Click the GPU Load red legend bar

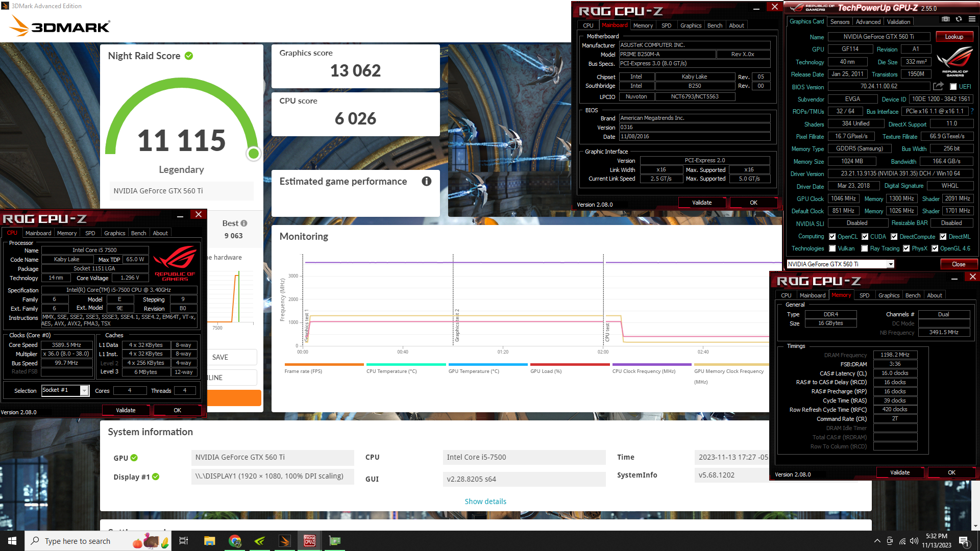pyautogui.click(x=570, y=364)
